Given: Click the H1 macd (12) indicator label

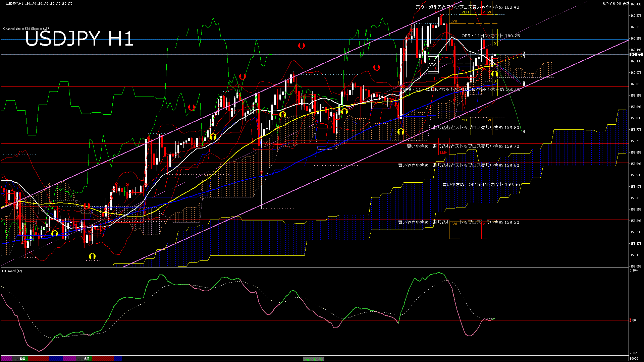Looking at the screenshot, I should 12,271.
